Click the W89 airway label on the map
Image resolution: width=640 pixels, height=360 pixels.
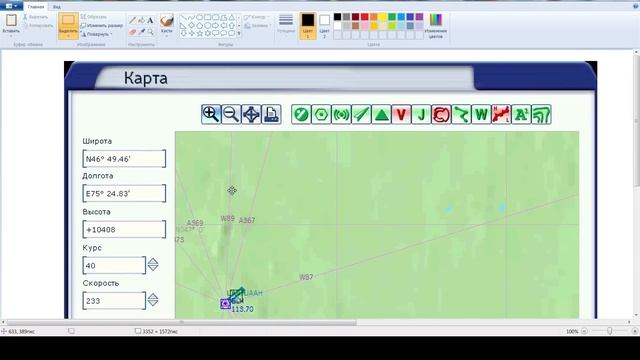(x=227, y=219)
